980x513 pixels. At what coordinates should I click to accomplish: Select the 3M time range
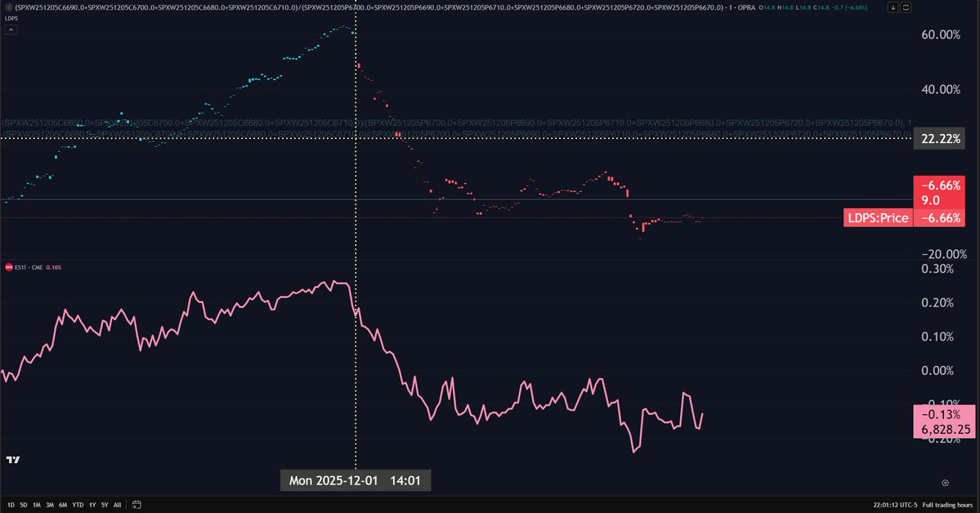[x=49, y=505]
